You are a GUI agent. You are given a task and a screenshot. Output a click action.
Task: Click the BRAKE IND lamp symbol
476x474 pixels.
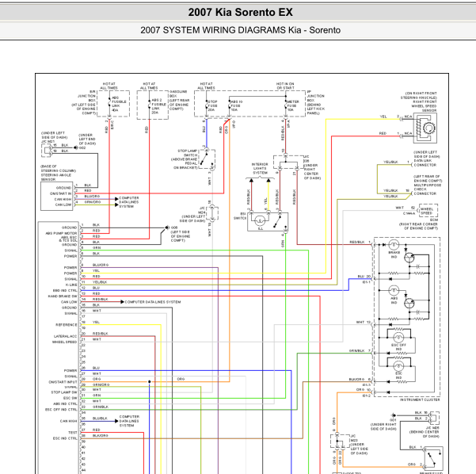394,245
